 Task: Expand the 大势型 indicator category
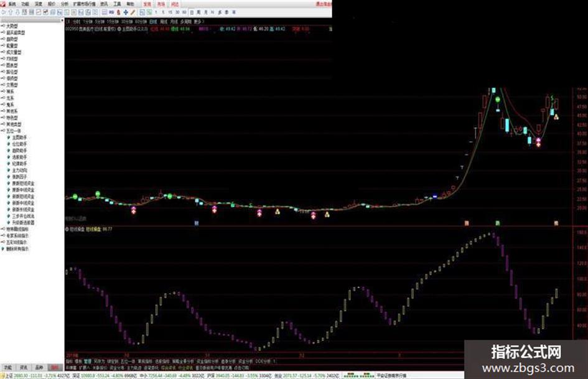(12, 26)
